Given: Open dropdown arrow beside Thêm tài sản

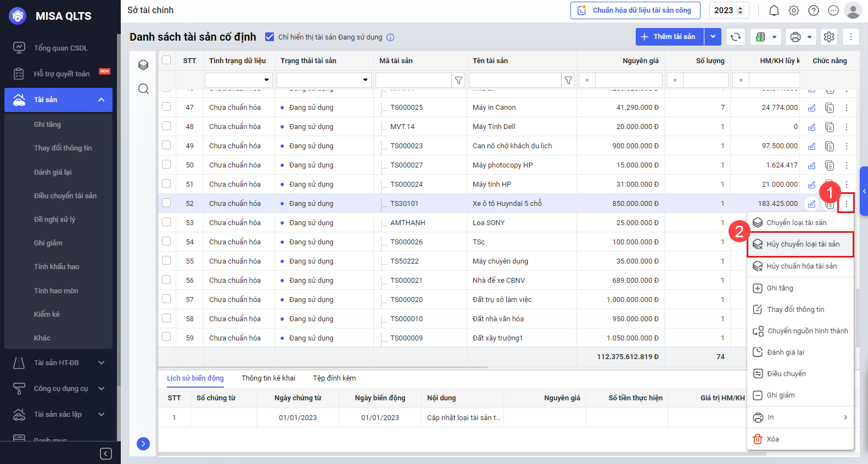Looking at the screenshot, I should (x=713, y=37).
